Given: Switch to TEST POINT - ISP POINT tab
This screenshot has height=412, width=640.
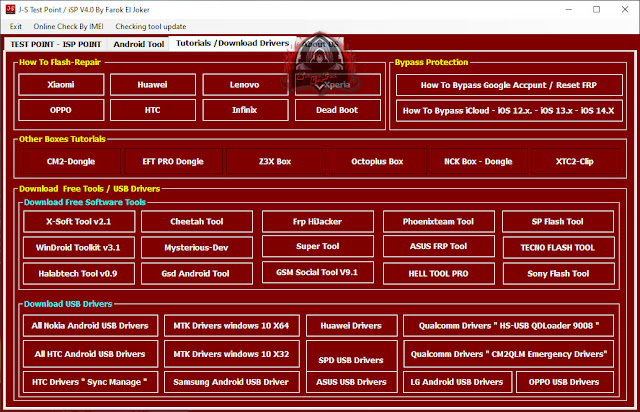Looking at the screenshot, I should (56, 44).
